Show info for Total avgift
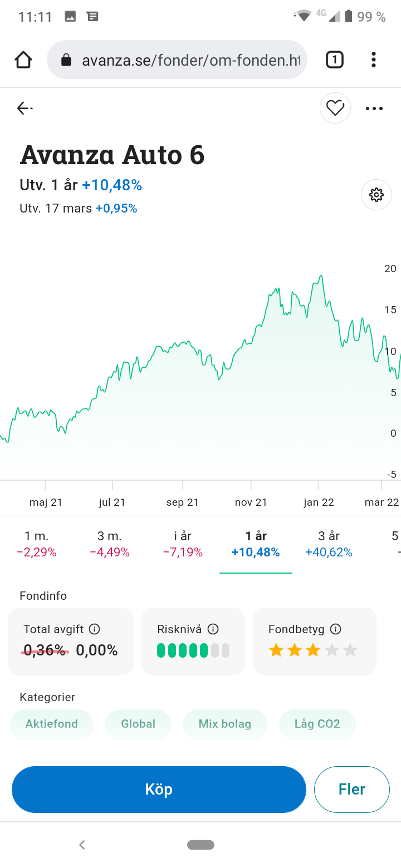The image size is (401, 868). click(95, 629)
